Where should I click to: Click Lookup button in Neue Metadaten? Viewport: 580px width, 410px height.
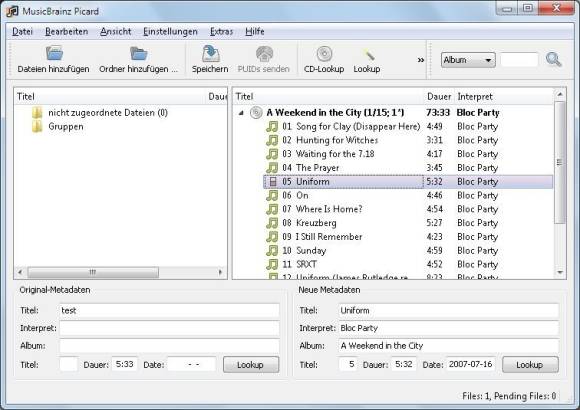(530, 365)
